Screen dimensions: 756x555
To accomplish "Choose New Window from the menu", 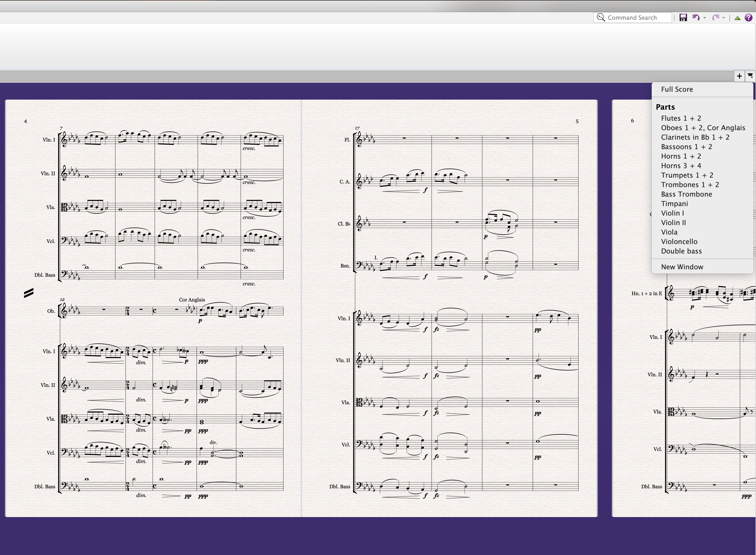I will [x=682, y=267].
